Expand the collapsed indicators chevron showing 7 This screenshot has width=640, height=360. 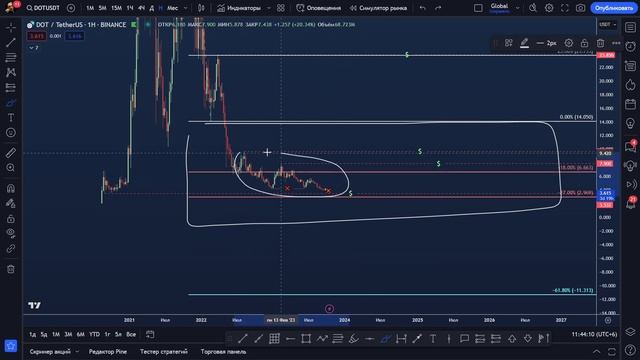tap(33, 48)
